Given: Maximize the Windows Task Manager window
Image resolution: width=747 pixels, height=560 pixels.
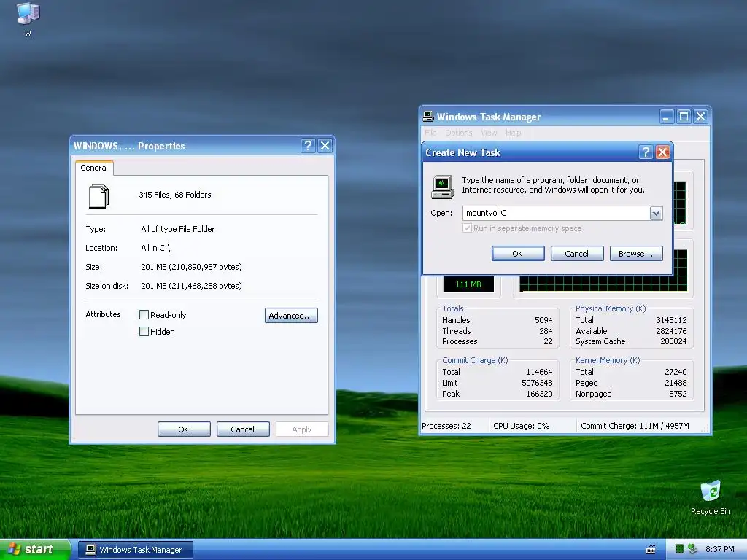Looking at the screenshot, I should (684, 117).
